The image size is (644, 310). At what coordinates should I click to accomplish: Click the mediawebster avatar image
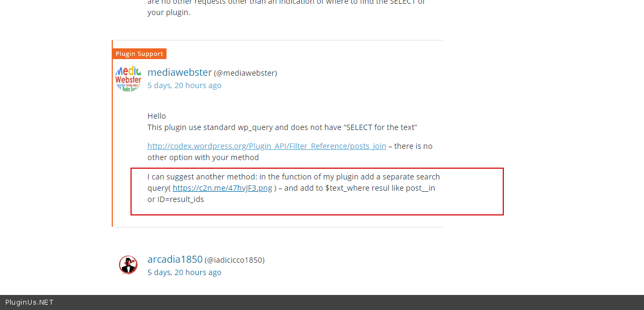[128, 78]
